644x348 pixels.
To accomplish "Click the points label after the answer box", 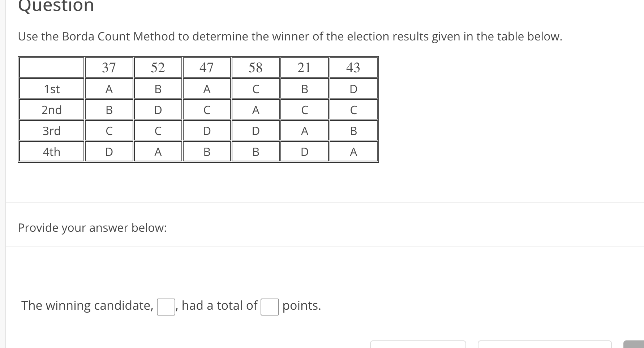I will tap(301, 305).
